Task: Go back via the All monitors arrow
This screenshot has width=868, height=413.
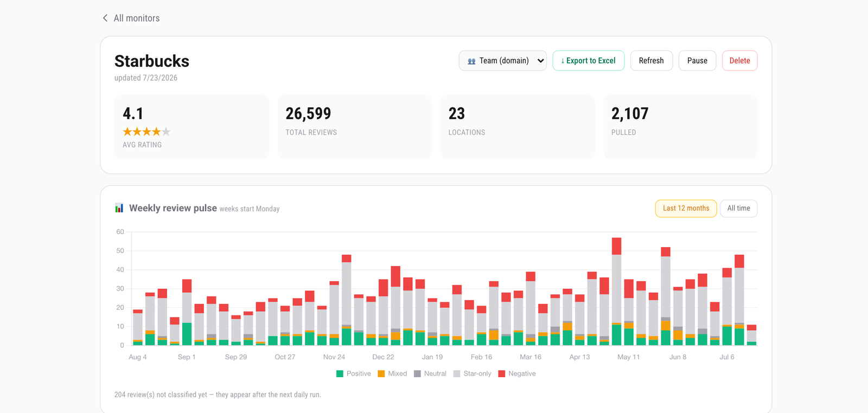Action: (x=105, y=18)
